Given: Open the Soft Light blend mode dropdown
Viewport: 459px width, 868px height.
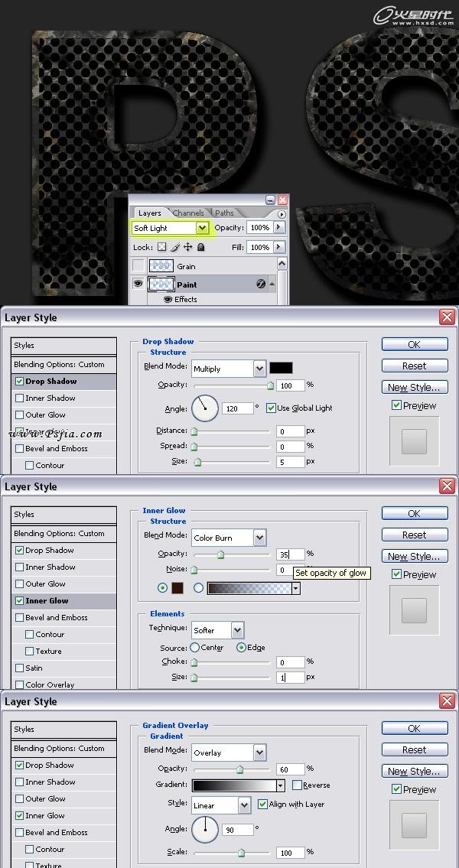Looking at the screenshot, I should [x=202, y=228].
